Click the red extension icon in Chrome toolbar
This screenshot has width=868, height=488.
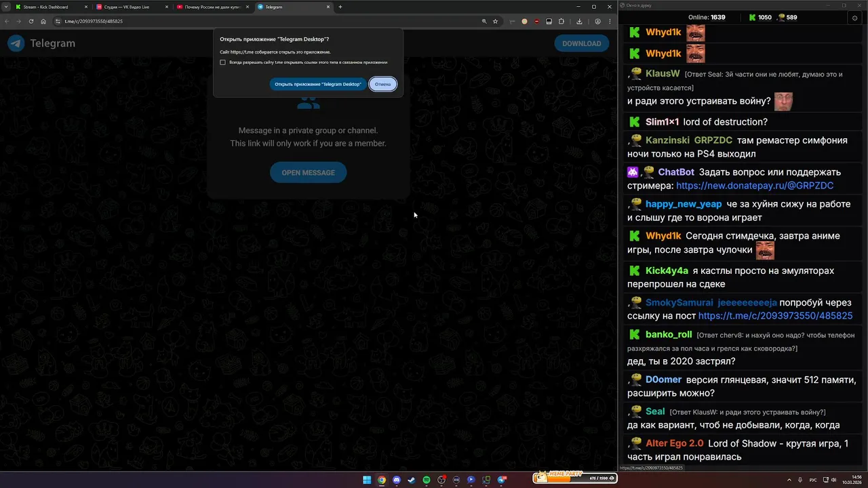click(x=536, y=21)
